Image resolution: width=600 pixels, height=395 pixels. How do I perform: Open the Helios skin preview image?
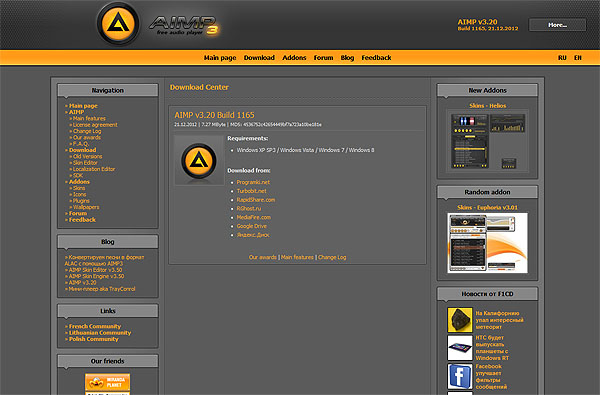click(x=488, y=141)
